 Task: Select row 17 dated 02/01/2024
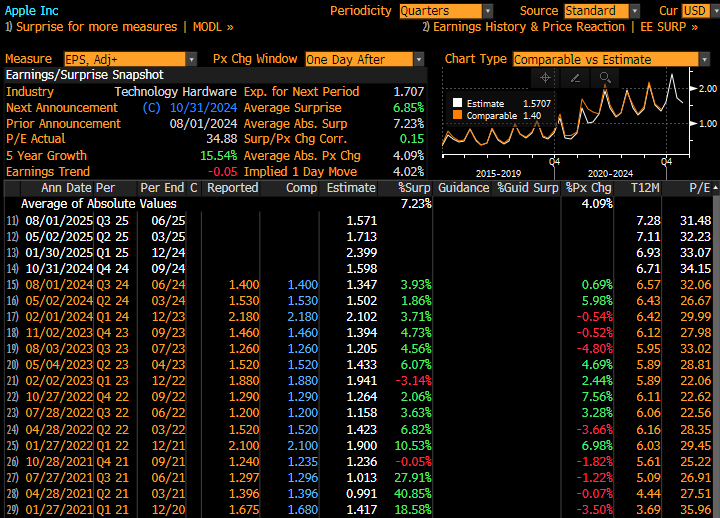tap(359, 317)
